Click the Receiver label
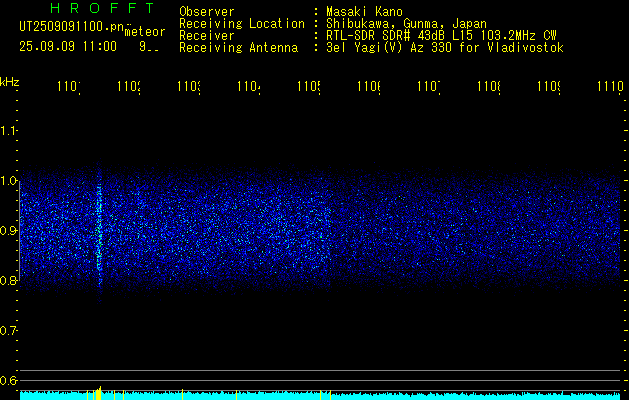The height and width of the screenshot is (400, 629). (x=207, y=36)
